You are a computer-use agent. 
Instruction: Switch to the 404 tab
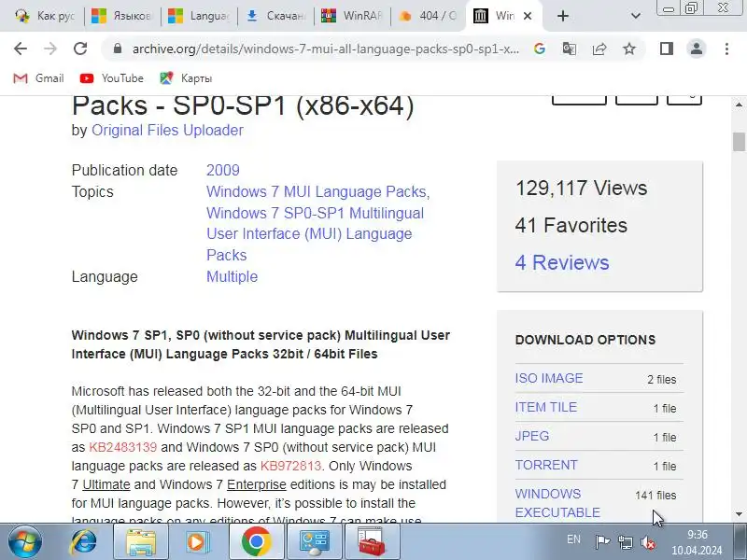[428, 16]
